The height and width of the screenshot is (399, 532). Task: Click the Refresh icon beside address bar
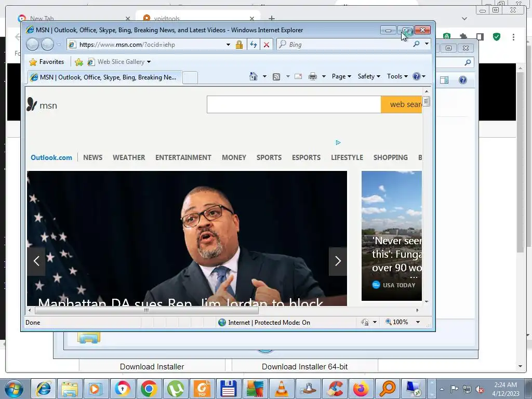253,45
